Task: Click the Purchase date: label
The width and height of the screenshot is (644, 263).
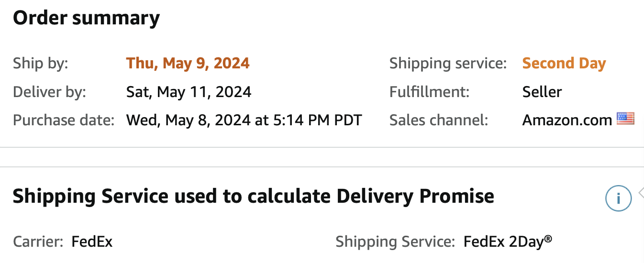Action: [64, 120]
